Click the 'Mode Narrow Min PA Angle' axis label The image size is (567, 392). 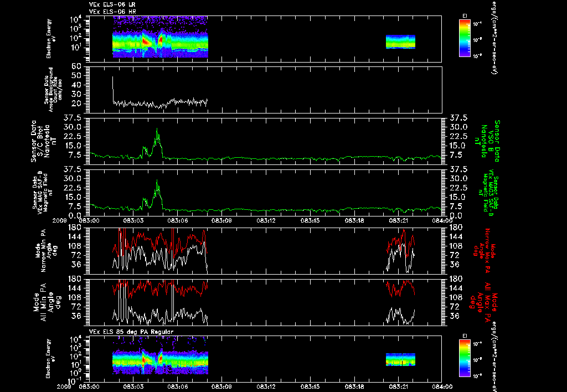coord(47,251)
